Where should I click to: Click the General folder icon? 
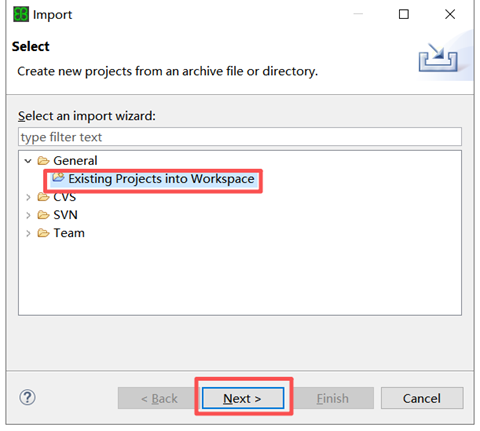tap(43, 161)
